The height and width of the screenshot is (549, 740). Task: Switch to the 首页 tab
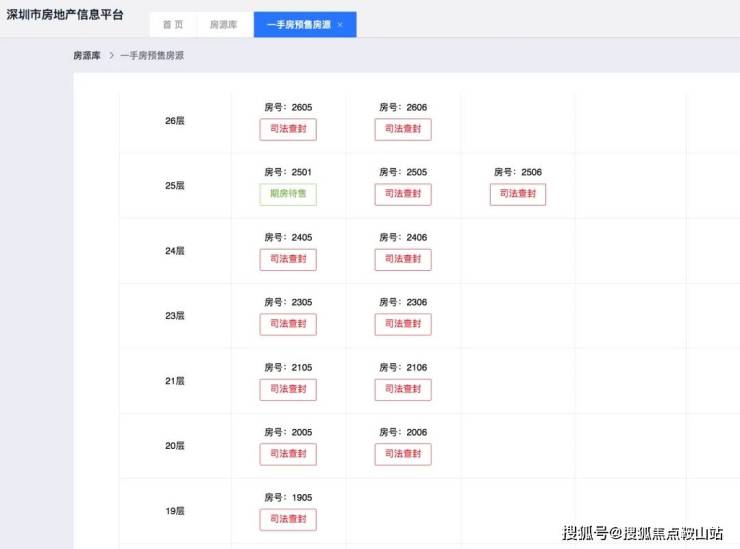tap(173, 25)
